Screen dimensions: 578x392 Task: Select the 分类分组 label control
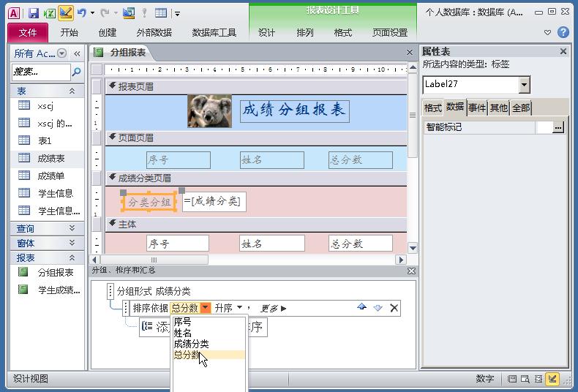(149, 202)
